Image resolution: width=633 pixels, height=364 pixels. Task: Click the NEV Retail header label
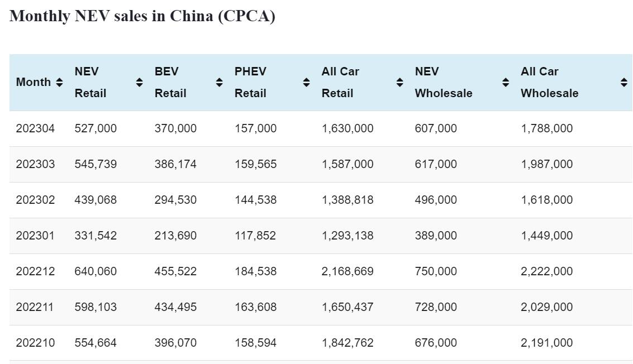pyautogui.click(x=90, y=82)
